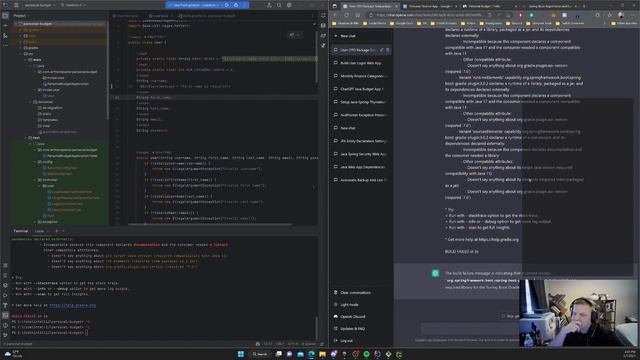640x360 pixels.
Task: Open the new terminal tab options dropdown
Action: coord(63,231)
